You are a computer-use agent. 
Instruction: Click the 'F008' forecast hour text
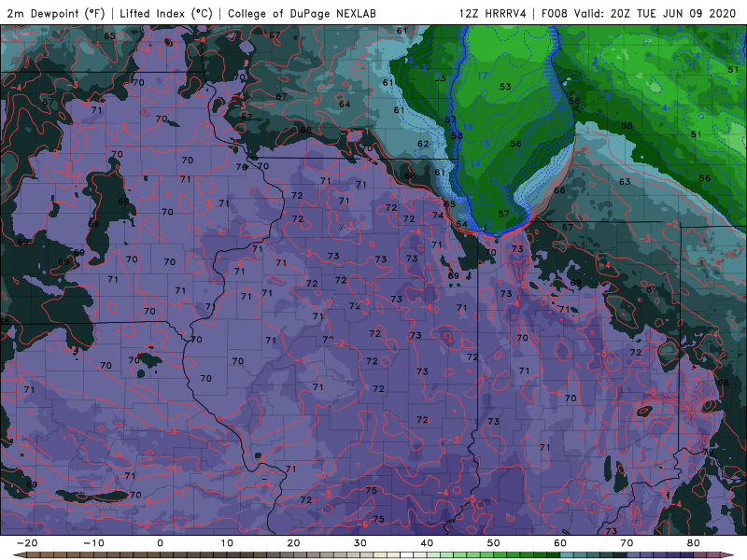[554, 13]
